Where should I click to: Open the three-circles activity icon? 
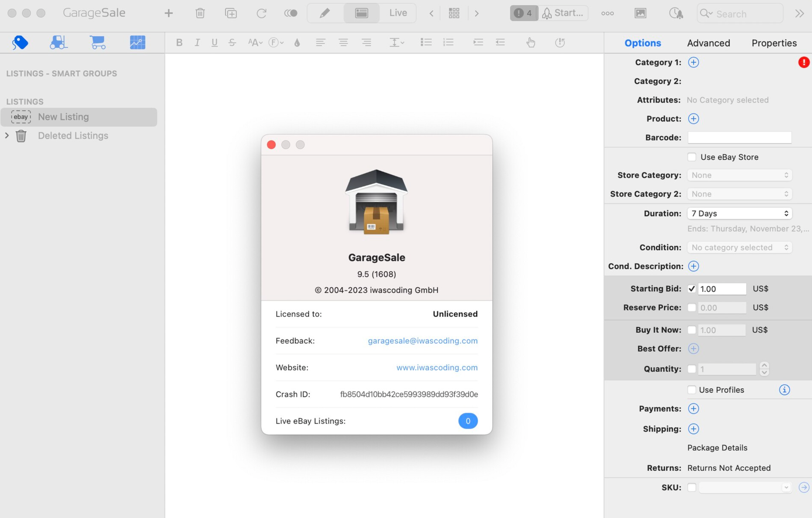click(x=607, y=14)
